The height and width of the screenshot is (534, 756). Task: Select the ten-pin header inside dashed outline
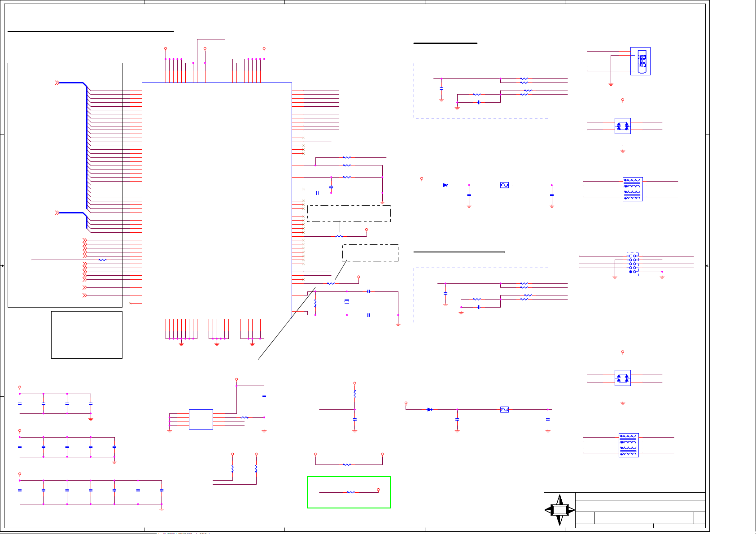coord(633,264)
